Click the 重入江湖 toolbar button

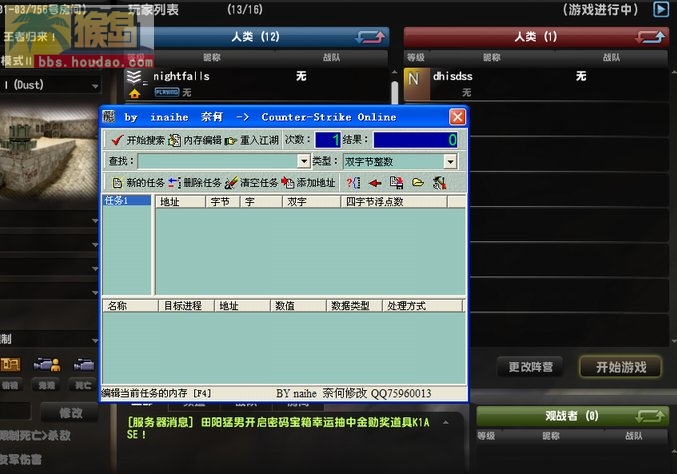(x=251, y=140)
